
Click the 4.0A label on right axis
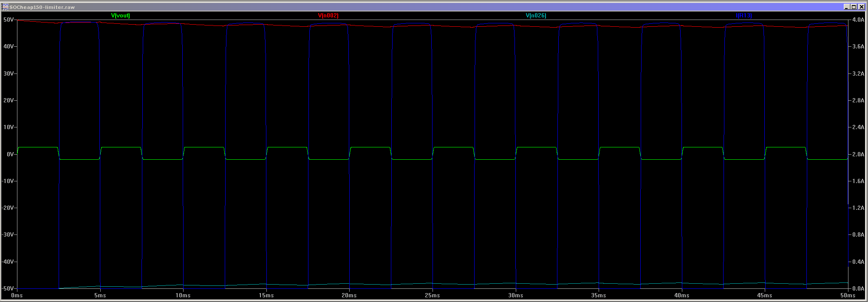pos(858,20)
